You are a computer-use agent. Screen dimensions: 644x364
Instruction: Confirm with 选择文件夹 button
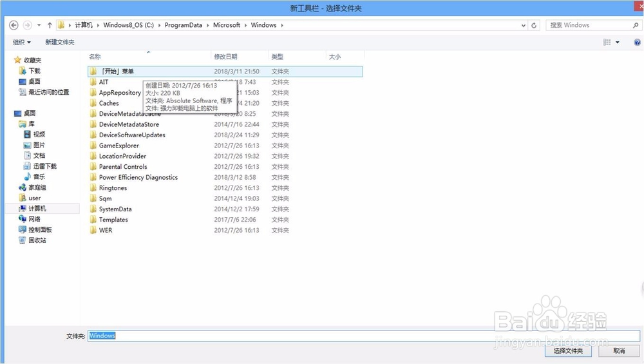pos(568,351)
